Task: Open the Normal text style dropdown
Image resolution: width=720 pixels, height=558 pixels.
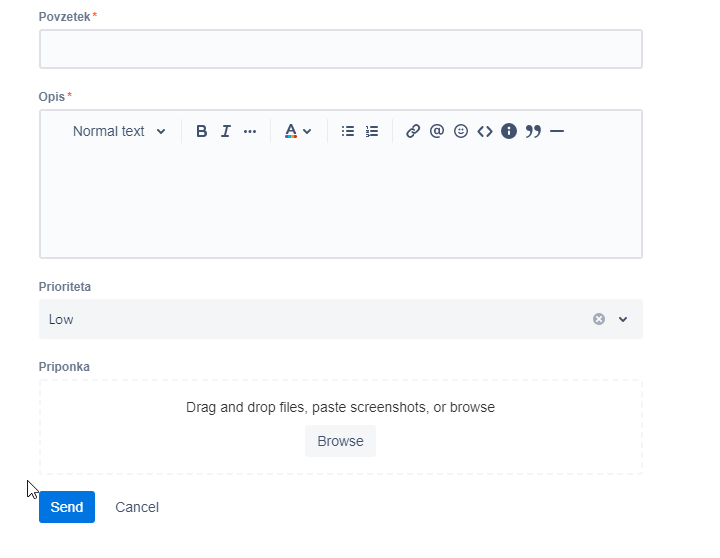Action: tap(119, 131)
